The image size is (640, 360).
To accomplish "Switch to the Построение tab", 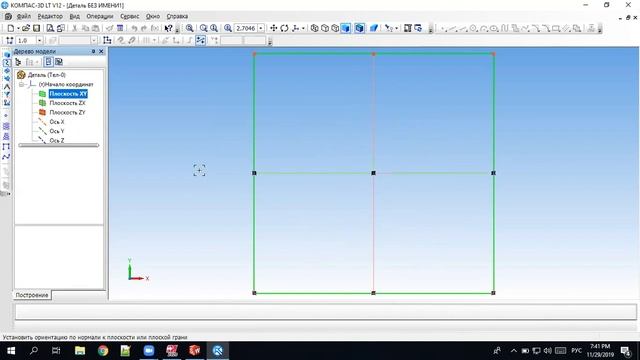I will [x=32, y=295].
